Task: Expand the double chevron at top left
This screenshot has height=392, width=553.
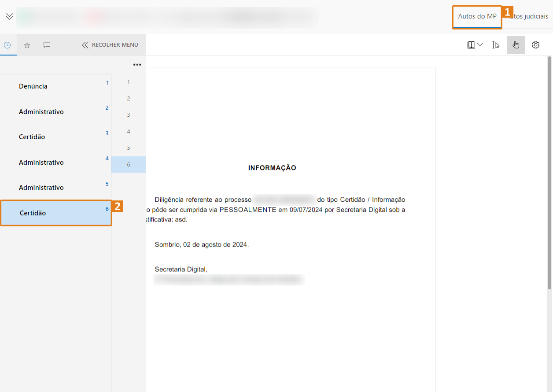Action: (x=9, y=16)
